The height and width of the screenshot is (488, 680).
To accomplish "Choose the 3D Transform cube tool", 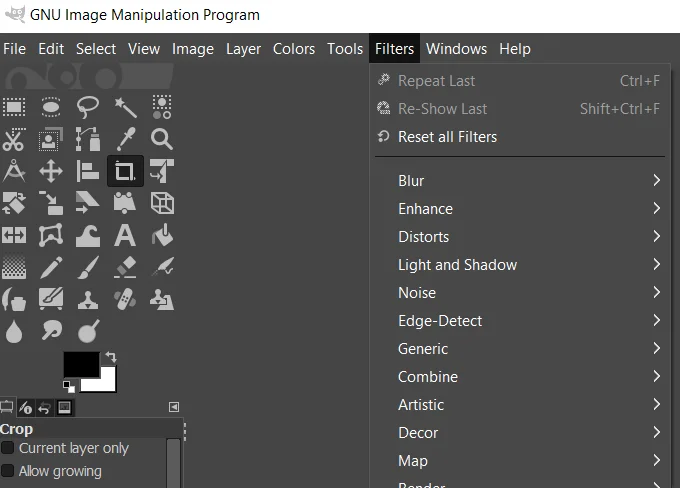I will [x=162, y=203].
